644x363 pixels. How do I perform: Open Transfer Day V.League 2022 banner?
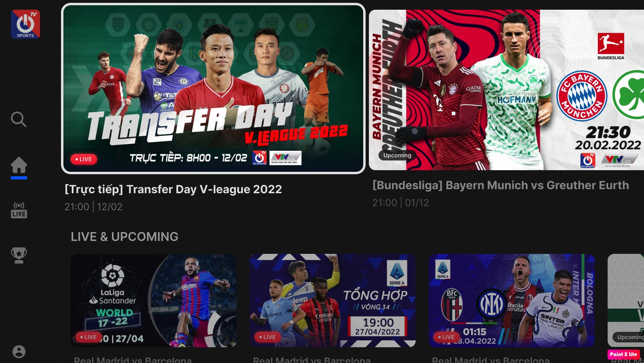[x=214, y=89]
